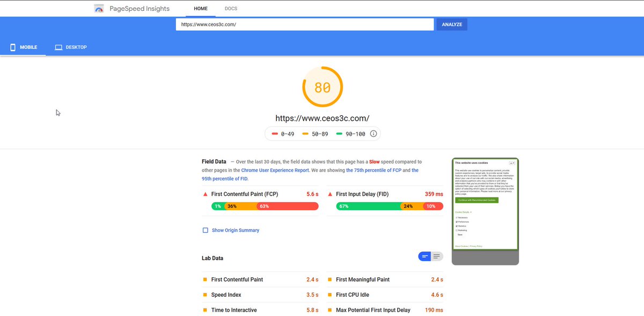Click the monitor icon on the DESKTOP tab
644x316 pixels.
tap(58, 47)
